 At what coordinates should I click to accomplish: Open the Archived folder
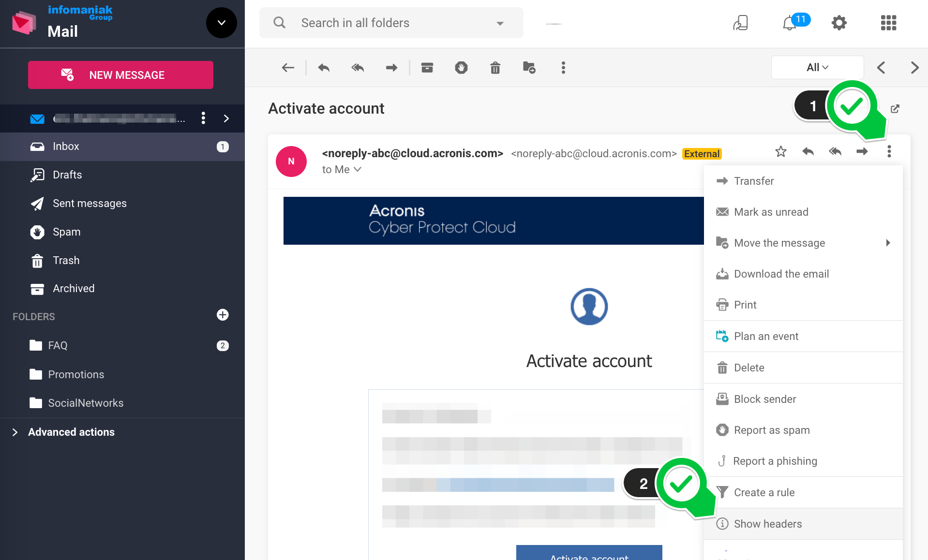(x=122, y=289)
